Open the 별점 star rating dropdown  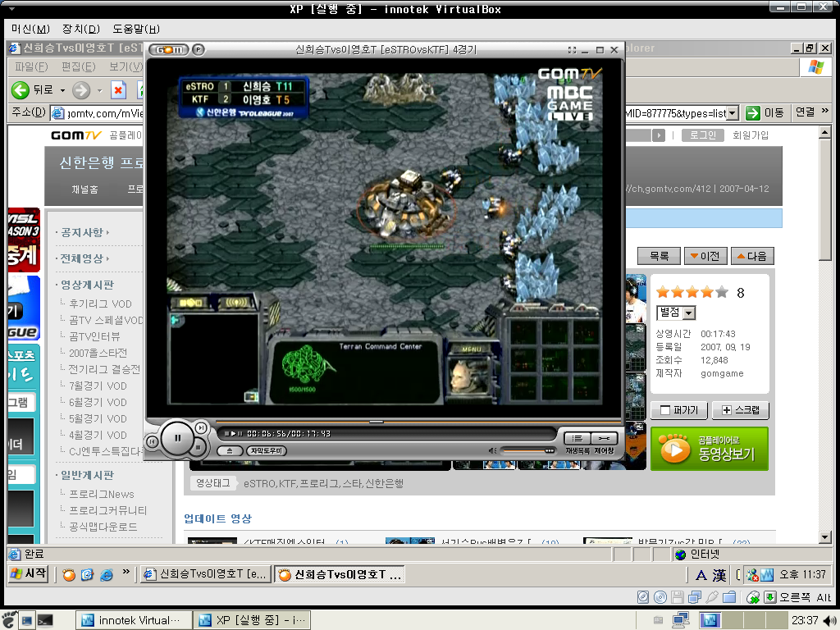click(x=676, y=313)
